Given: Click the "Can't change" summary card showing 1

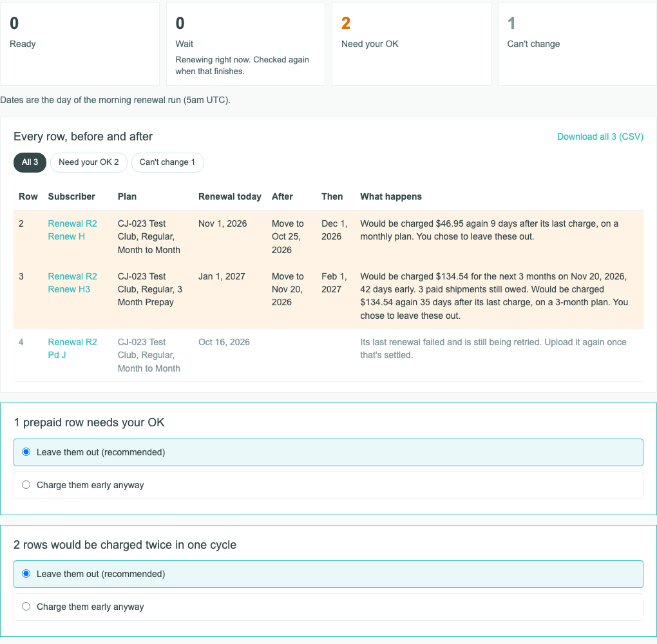Looking at the screenshot, I should [577, 44].
